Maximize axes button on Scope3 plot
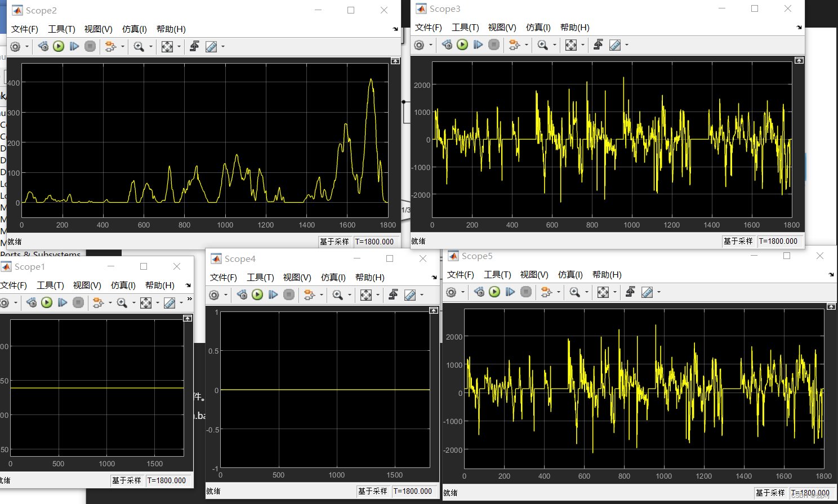Screen dimensions: 838x504 tap(799, 60)
